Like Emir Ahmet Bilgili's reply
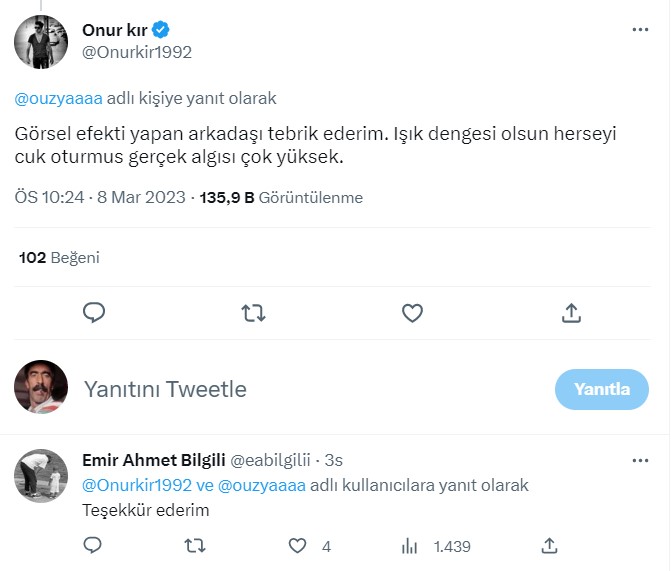 (x=297, y=545)
